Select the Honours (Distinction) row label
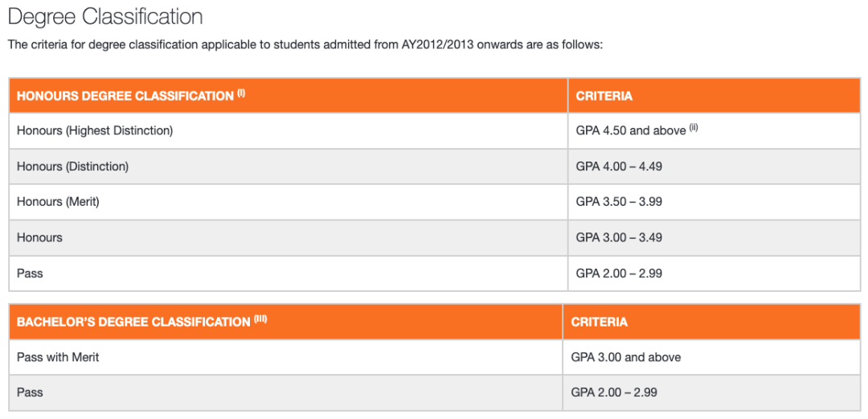 point(72,166)
